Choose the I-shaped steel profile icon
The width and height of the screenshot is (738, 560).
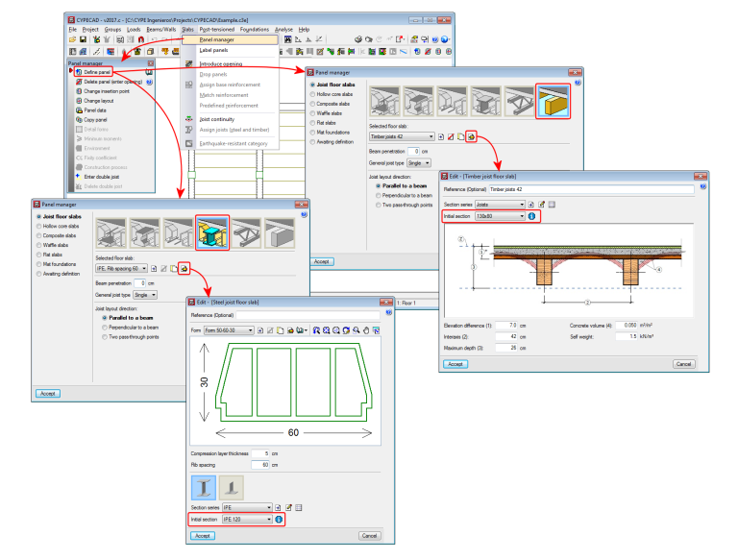click(204, 488)
